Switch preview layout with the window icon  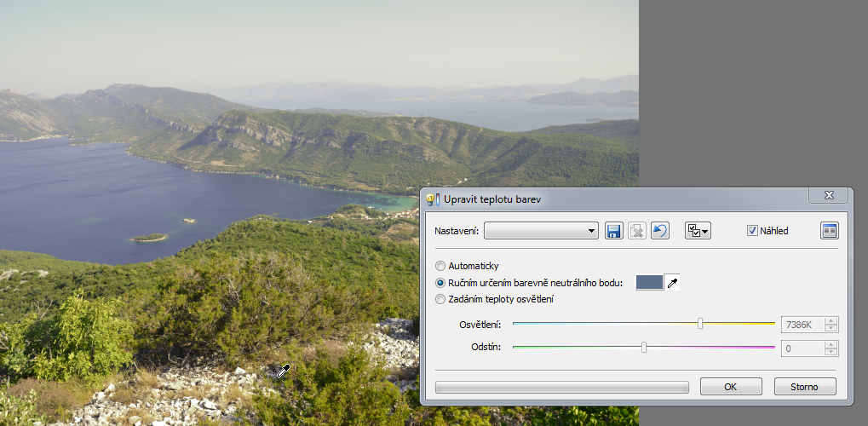[x=830, y=230]
